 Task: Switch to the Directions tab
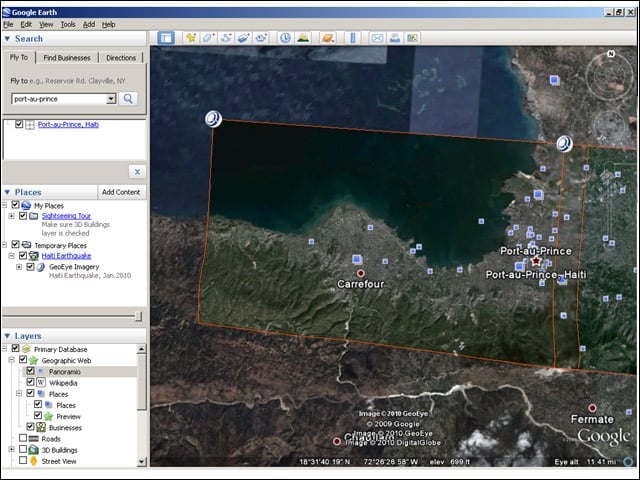(x=121, y=58)
